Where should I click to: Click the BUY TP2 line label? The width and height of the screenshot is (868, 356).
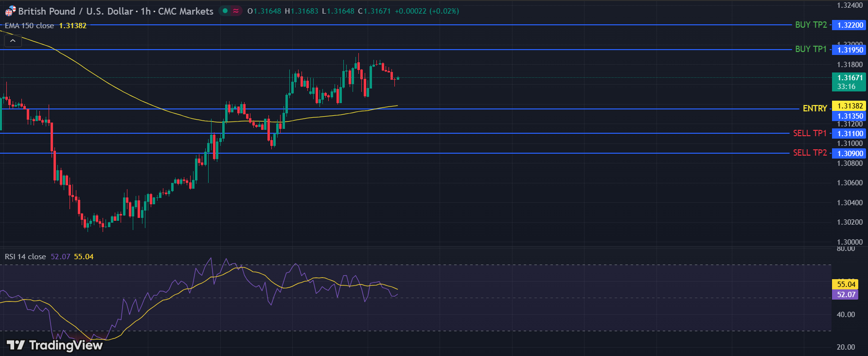pyautogui.click(x=811, y=25)
